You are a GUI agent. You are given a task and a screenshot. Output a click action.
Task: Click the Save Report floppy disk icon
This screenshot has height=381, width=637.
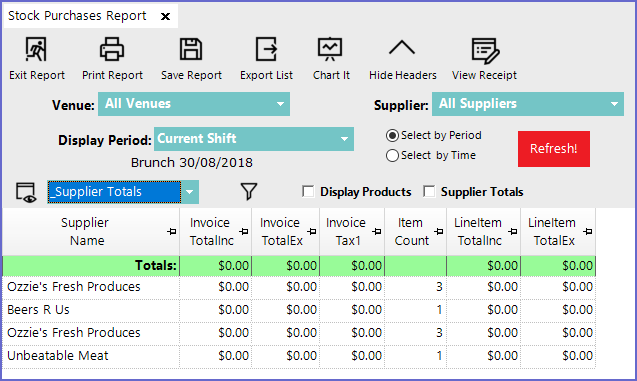(x=191, y=49)
